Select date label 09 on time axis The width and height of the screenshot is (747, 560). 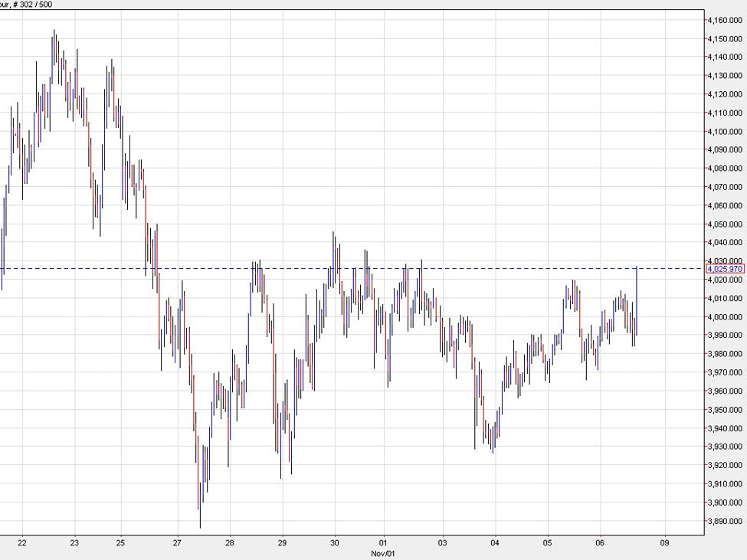coord(664,542)
